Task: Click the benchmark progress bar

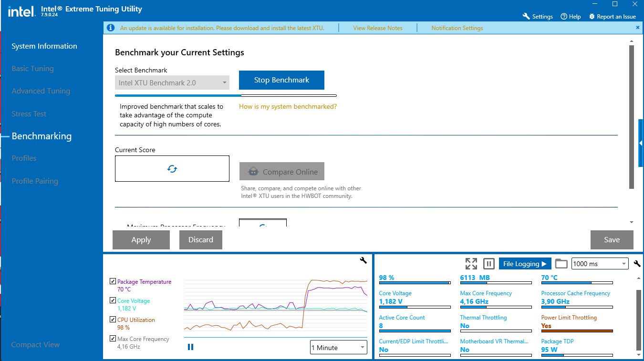Action: (x=226, y=95)
